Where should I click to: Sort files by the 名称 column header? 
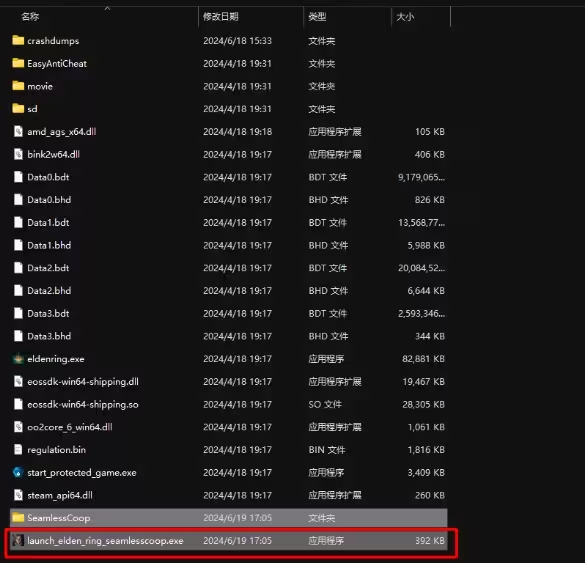(x=30, y=16)
